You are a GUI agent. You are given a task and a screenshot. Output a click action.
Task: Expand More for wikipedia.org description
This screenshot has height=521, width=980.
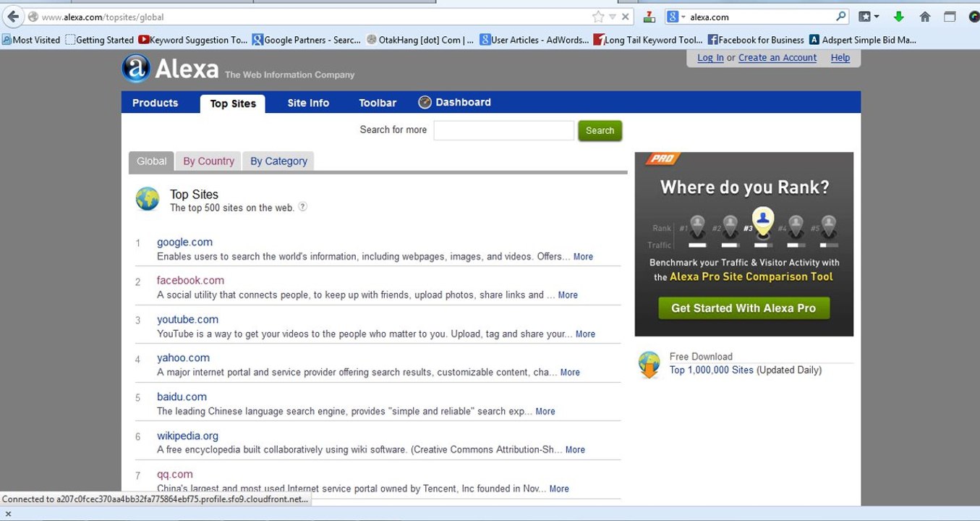tap(575, 450)
